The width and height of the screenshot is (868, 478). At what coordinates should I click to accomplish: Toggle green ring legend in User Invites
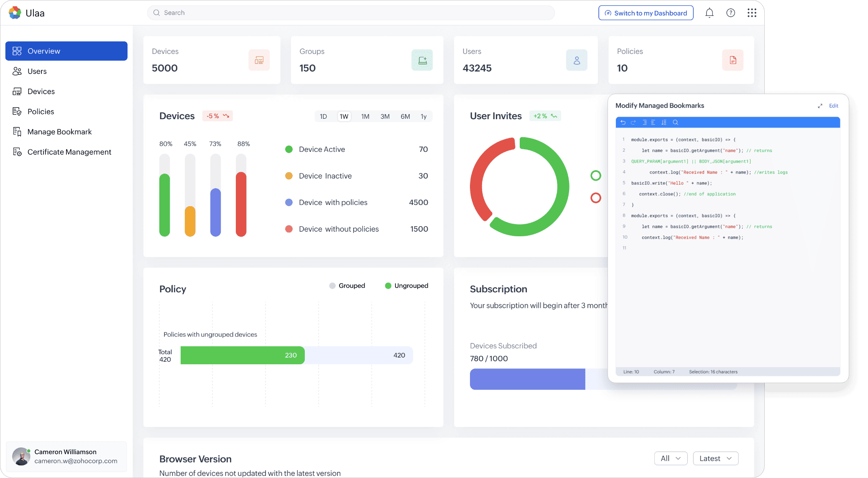[596, 176]
